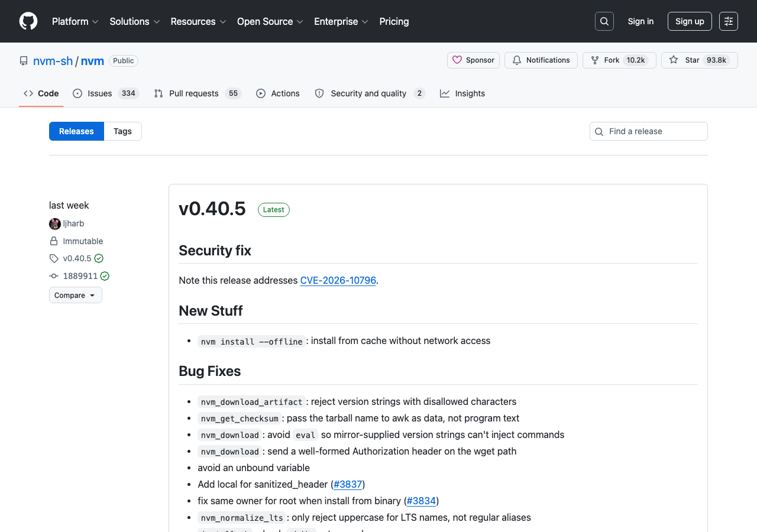This screenshot has width=757, height=532.
Task: Open Security and quality tab
Action: click(x=370, y=93)
